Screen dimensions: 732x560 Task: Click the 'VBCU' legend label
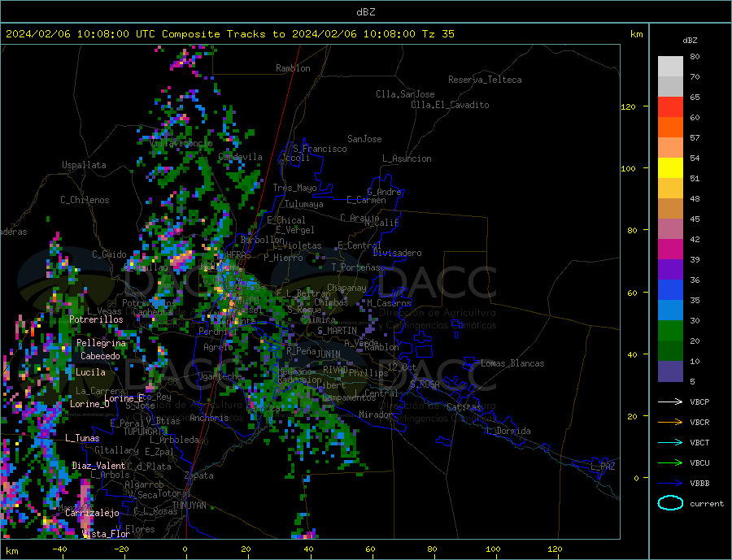click(699, 462)
